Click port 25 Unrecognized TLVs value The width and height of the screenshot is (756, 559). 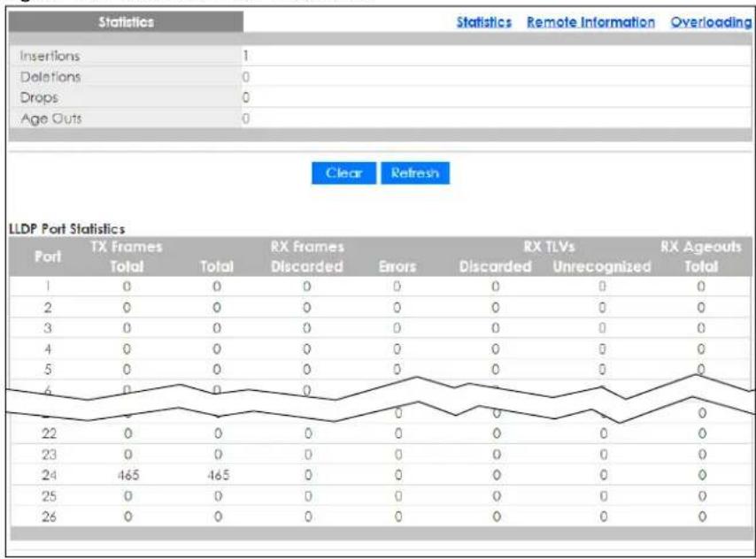(x=603, y=496)
